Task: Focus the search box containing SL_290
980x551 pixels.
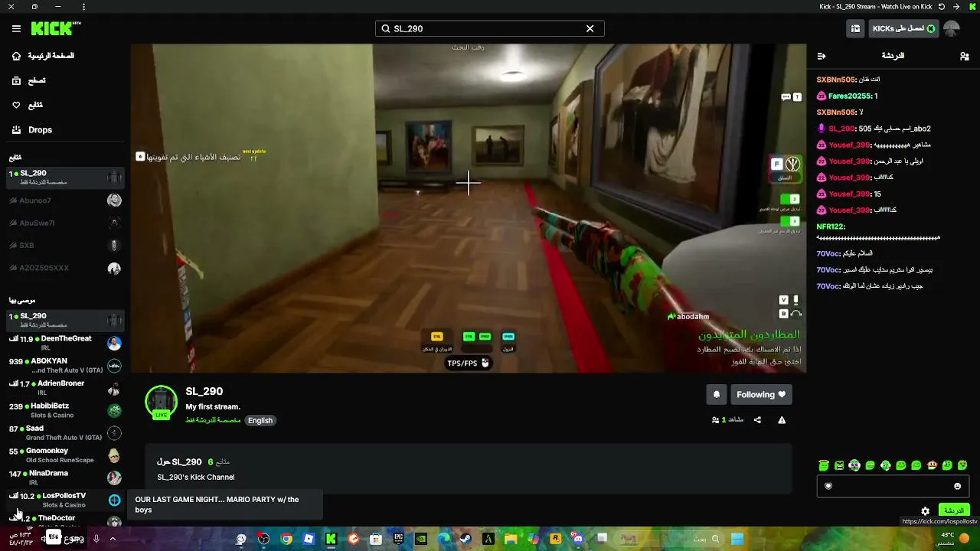Action: (489, 28)
